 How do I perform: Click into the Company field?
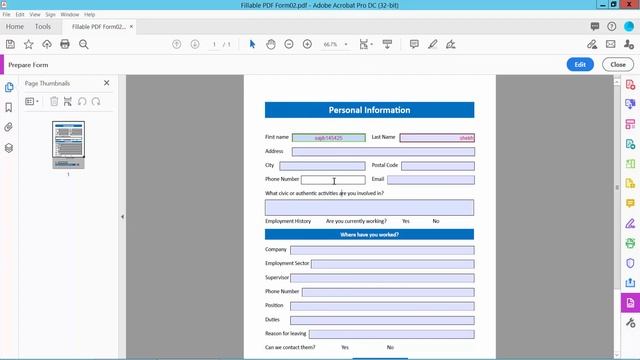(x=382, y=250)
